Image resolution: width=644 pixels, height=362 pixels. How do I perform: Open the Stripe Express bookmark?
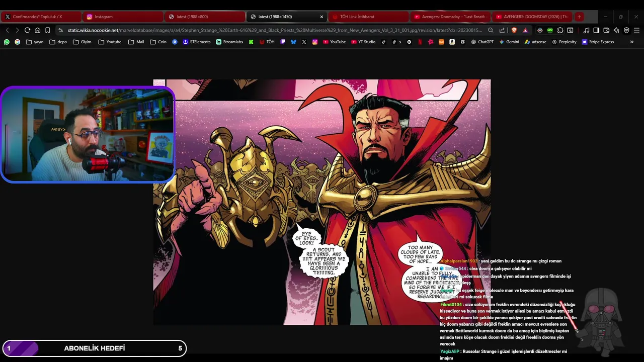pyautogui.click(x=598, y=42)
